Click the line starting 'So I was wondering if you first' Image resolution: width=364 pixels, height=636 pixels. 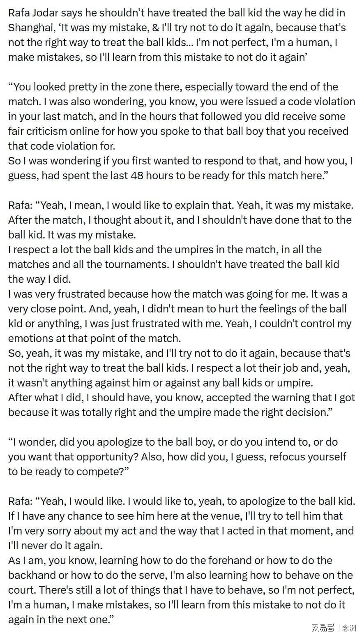[180, 161]
